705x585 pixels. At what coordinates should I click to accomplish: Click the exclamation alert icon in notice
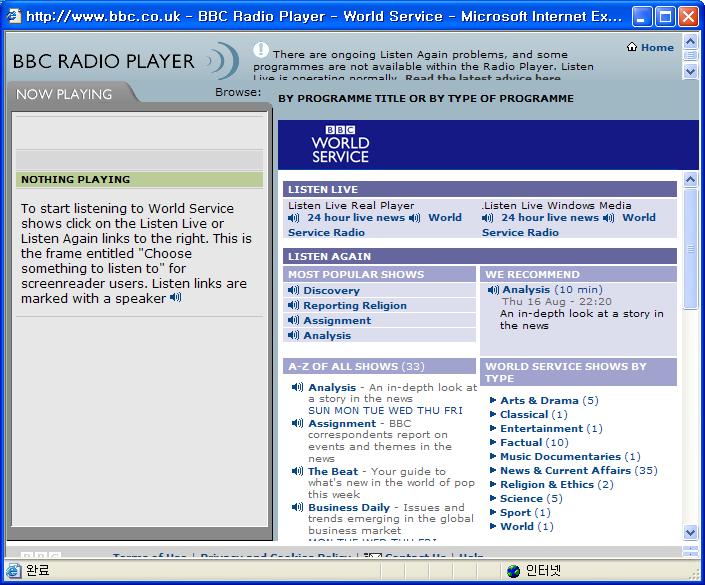261,50
